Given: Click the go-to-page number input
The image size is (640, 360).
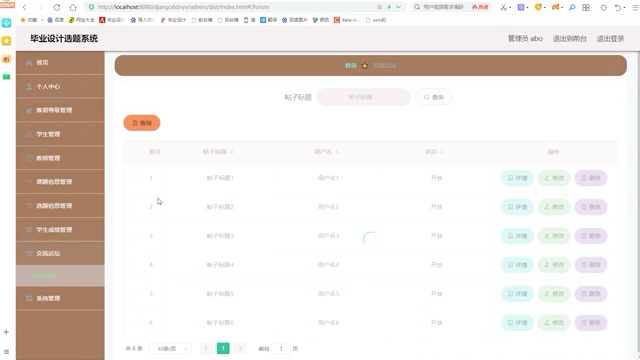Looking at the screenshot, I should (x=281, y=349).
